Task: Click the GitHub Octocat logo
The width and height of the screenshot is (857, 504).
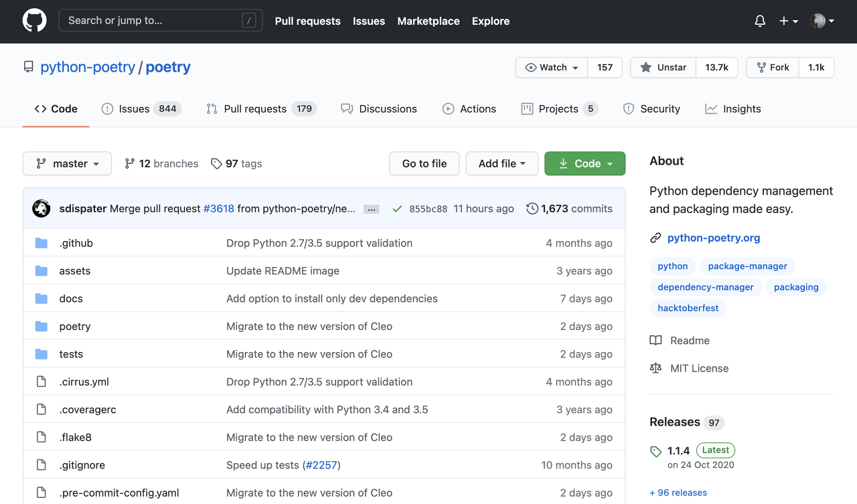Action: [35, 21]
